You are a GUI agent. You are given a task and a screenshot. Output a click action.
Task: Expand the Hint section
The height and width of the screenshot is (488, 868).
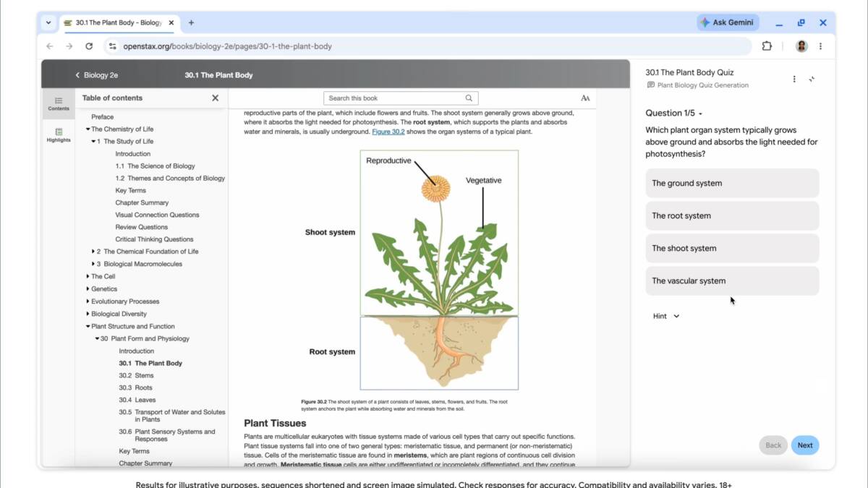(x=666, y=316)
